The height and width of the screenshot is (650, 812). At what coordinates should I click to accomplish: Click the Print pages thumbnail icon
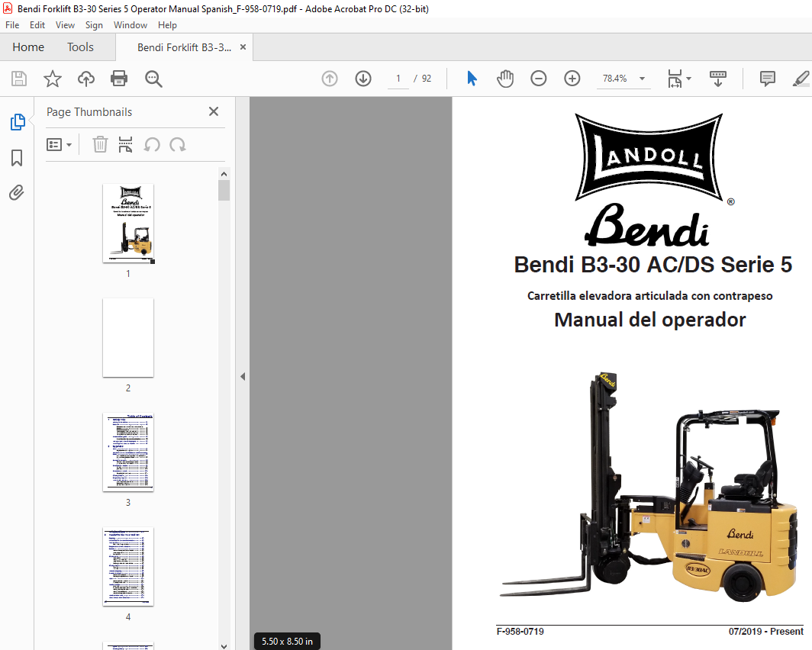click(125, 144)
